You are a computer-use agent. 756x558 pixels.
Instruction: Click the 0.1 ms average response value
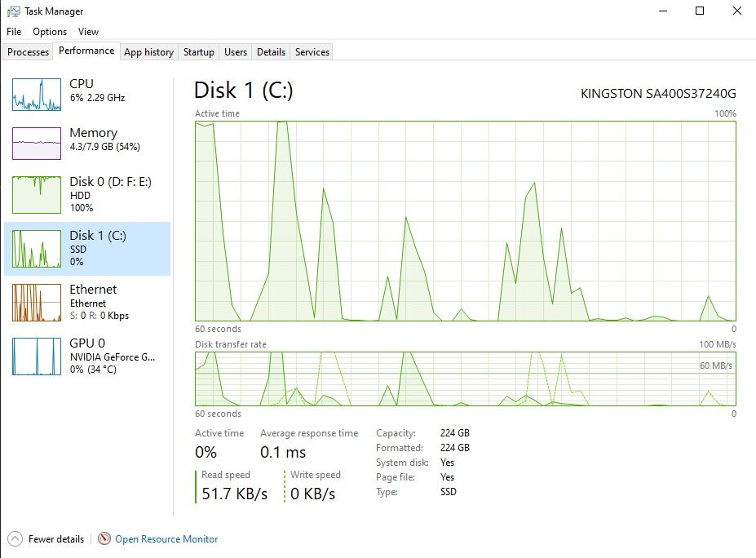pyautogui.click(x=283, y=453)
